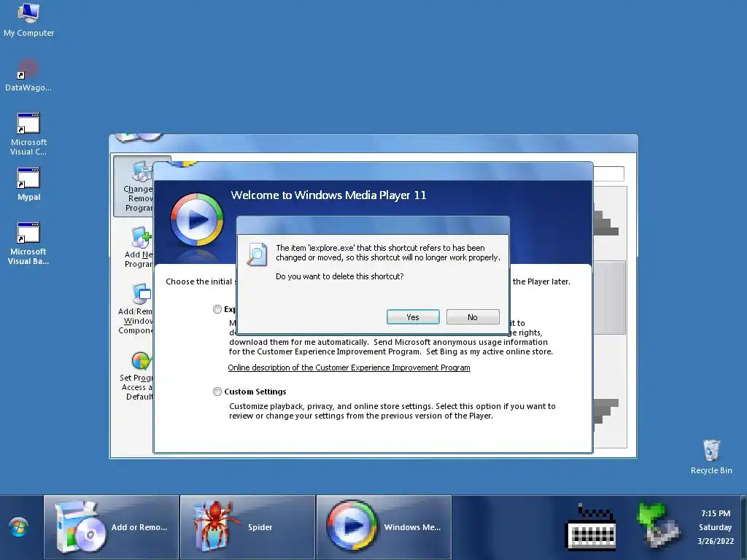Click the input box in Add or Remove Programs
Viewport: 747px width, 560px height.
tap(608, 174)
